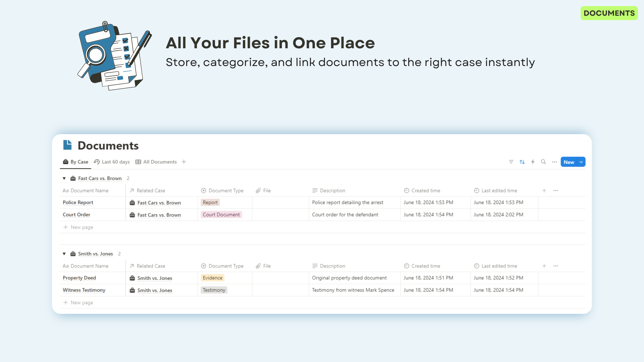Click 'June 18, 2024 2:02 PM' edited time
This screenshot has width=644, height=362.
click(x=498, y=215)
